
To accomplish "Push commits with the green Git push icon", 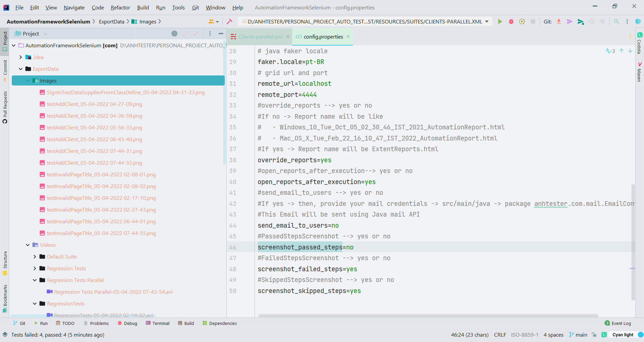I will tap(581, 21).
